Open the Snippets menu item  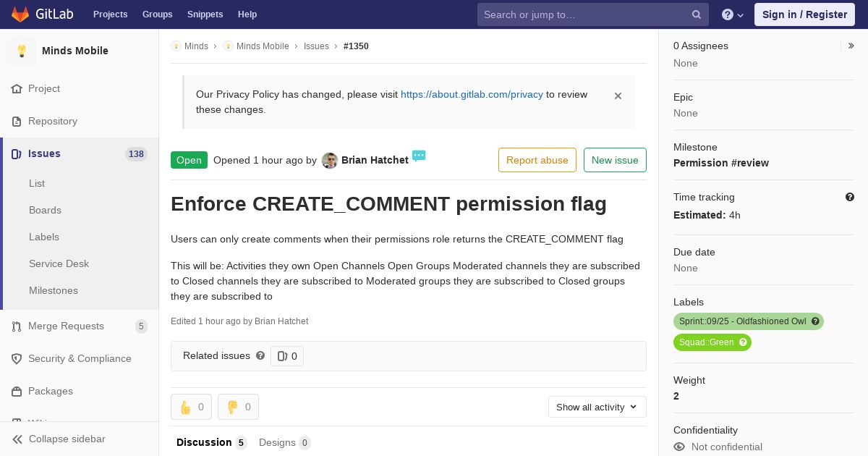[205, 14]
